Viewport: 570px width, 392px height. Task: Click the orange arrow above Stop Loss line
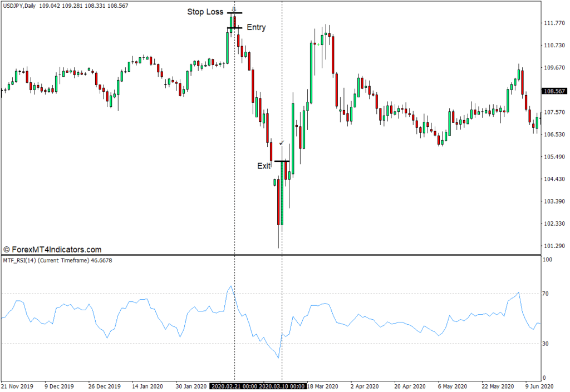[x=234, y=8]
